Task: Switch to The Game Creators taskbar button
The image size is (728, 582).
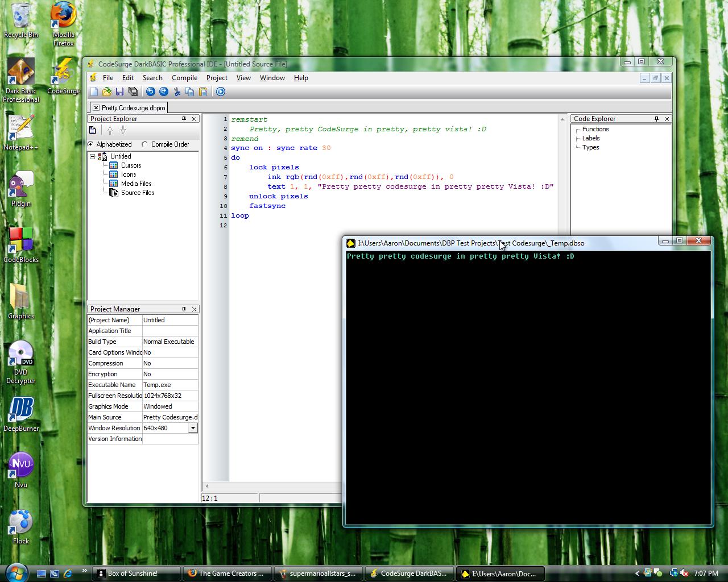Action: pos(227,573)
